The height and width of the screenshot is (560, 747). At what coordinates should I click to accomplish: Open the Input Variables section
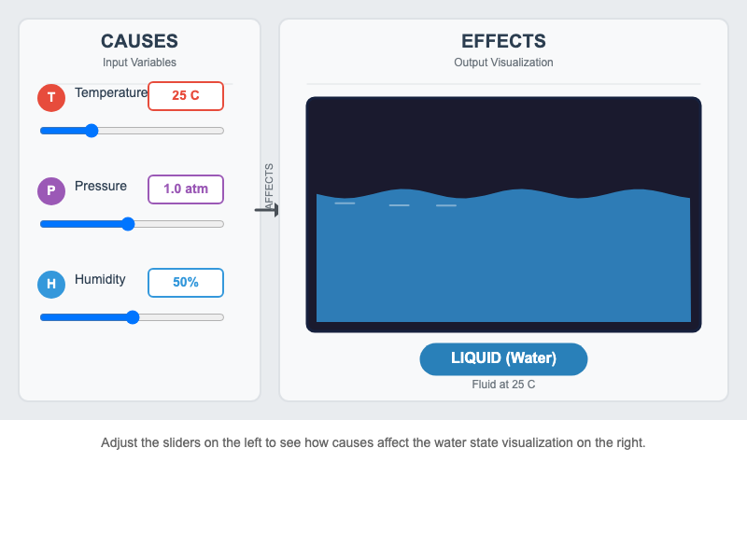point(138,63)
